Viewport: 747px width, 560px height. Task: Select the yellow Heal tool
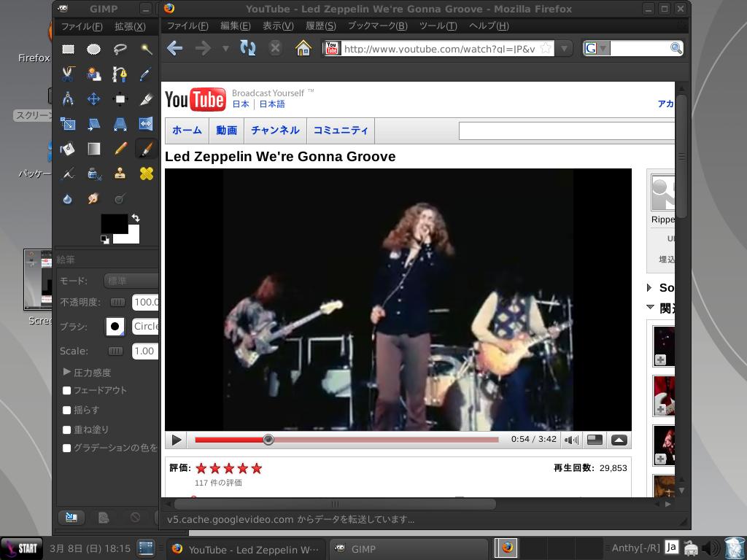pyautogui.click(x=147, y=173)
